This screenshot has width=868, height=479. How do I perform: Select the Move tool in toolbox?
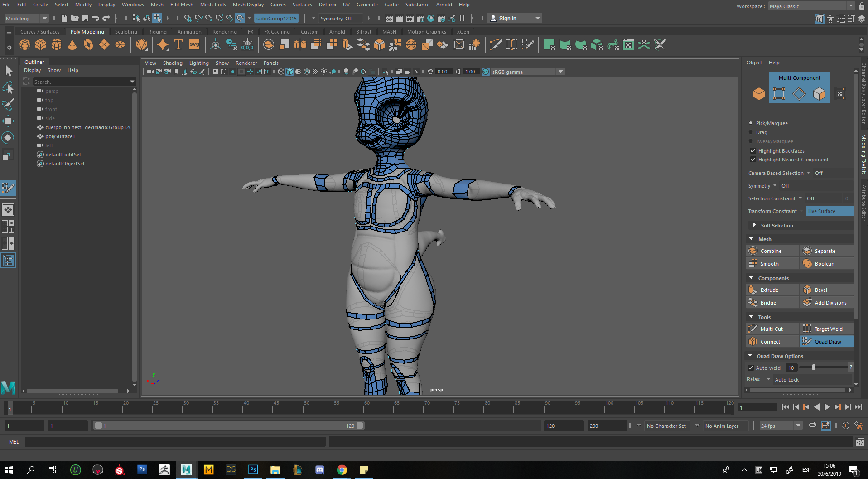(x=8, y=121)
